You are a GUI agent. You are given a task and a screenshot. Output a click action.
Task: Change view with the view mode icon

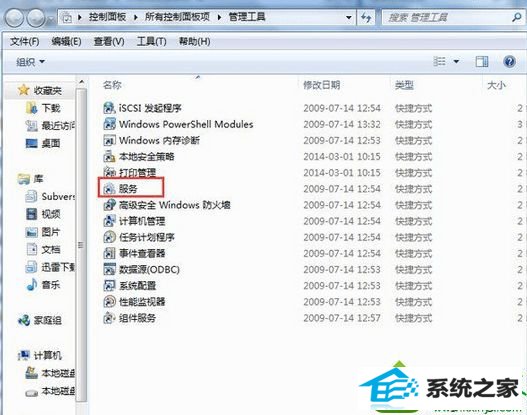tap(439, 61)
